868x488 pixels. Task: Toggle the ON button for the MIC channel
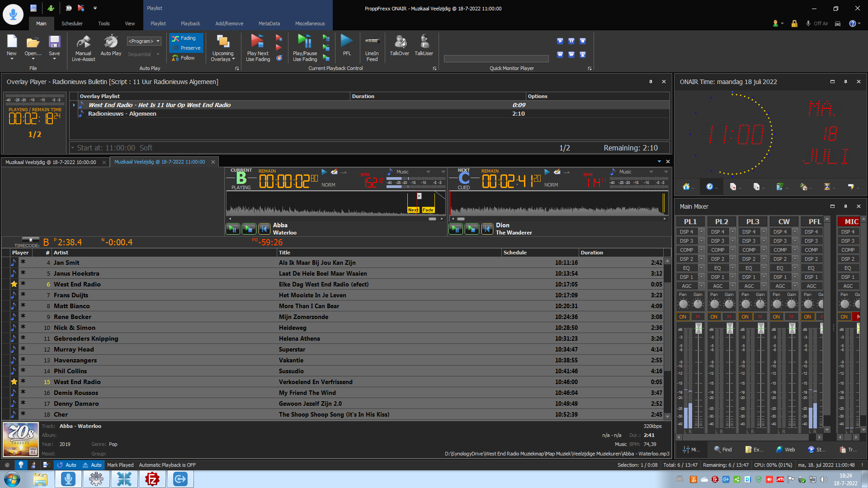(x=844, y=317)
